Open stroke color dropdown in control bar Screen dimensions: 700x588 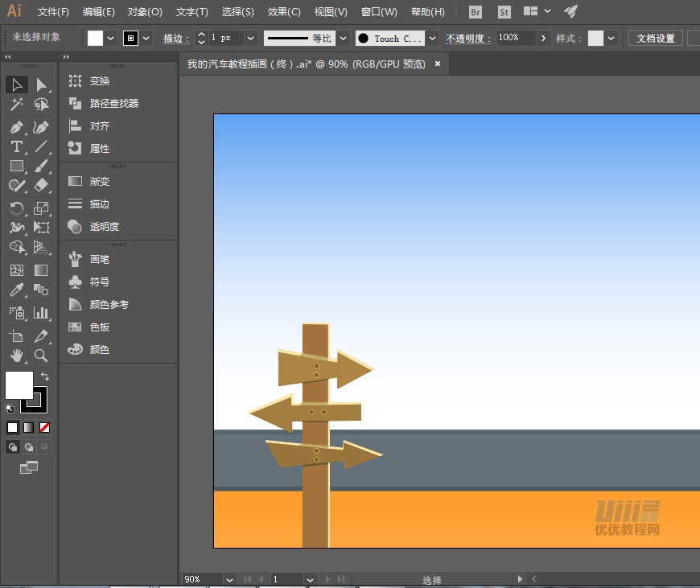(146, 39)
